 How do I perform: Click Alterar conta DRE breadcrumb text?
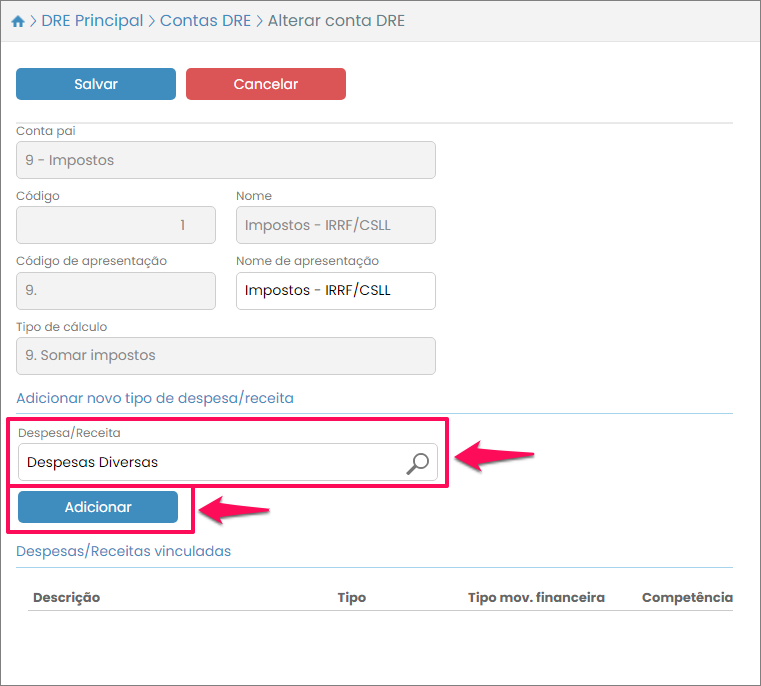336,20
